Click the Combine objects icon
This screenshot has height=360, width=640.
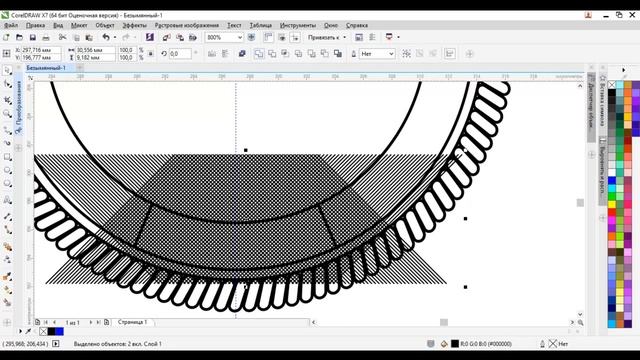pyautogui.click(x=242, y=54)
